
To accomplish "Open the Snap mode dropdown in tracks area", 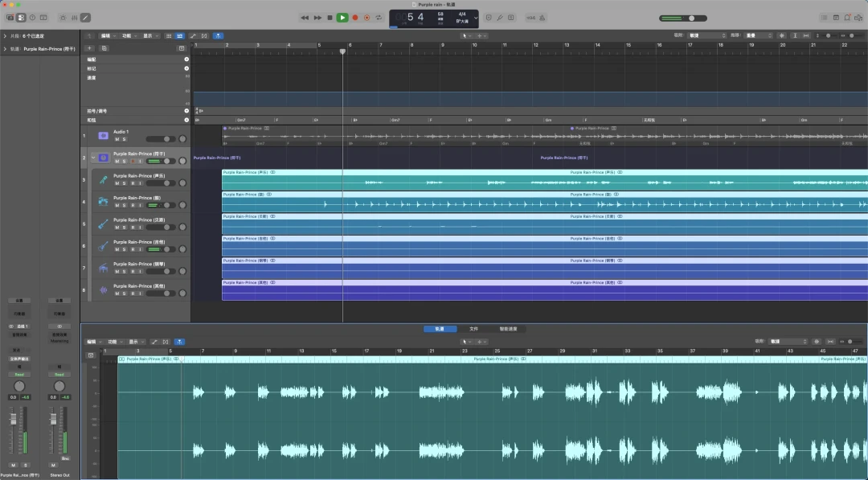I will (706, 35).
